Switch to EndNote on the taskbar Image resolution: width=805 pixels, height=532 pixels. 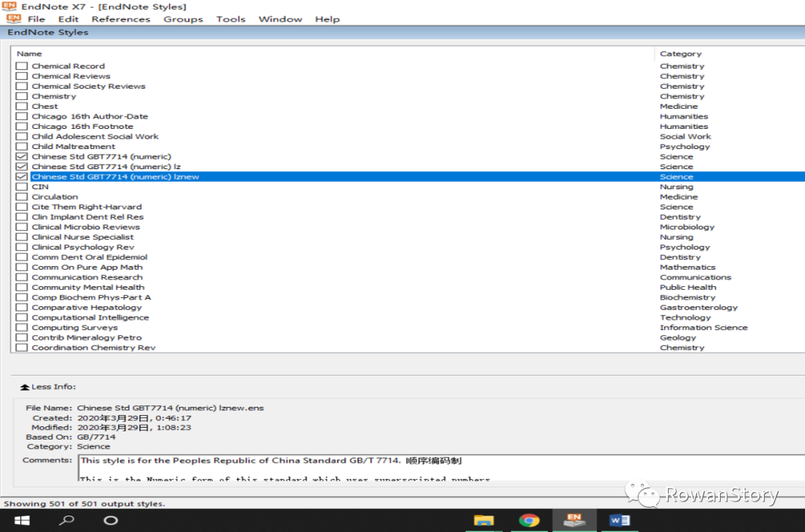574,520
